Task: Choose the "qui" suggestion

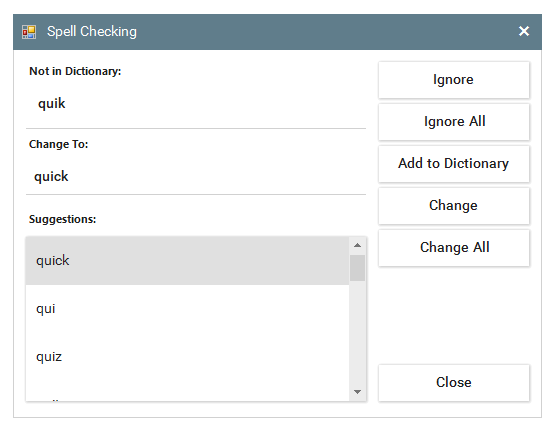Action: click(x=187, y=309)
